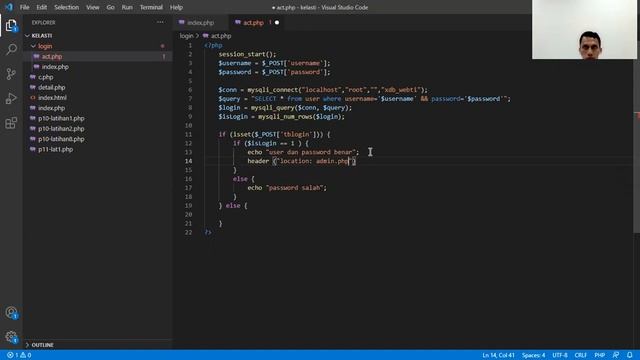Click line number 14 in gutter
This screenshot has height=360, width=640.
pyautogui.click(x=188, y=161)
